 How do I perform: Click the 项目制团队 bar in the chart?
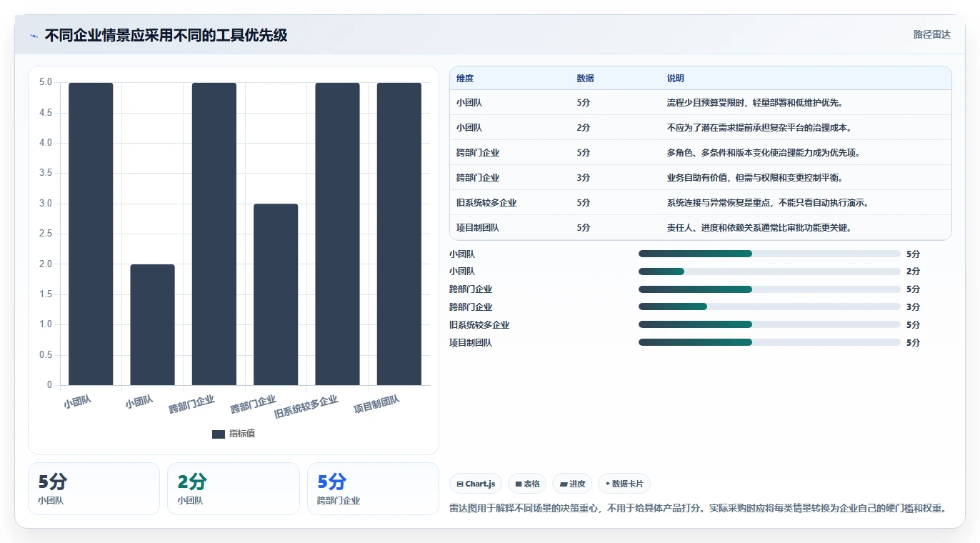tap(399, 234)
